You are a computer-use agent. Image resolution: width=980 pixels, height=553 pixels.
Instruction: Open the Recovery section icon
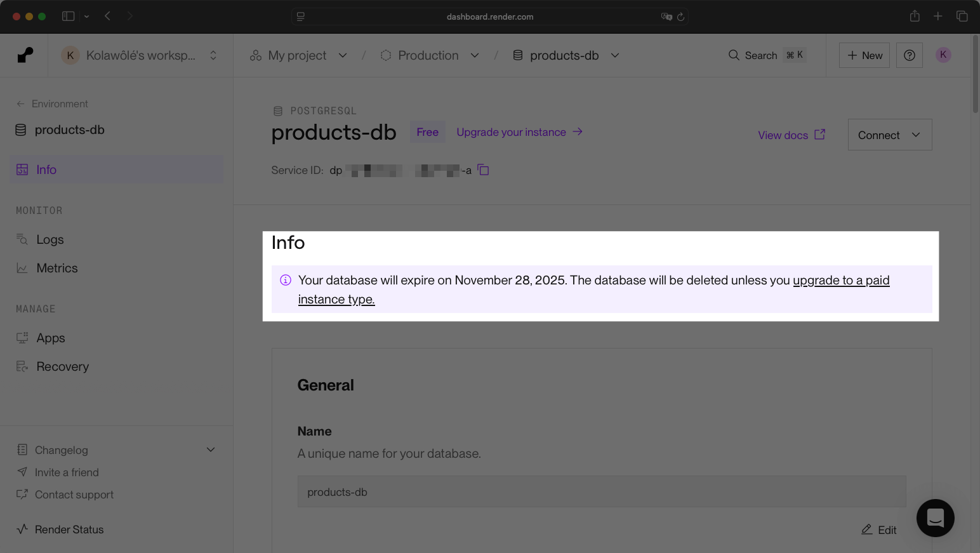tap(21, 366)
